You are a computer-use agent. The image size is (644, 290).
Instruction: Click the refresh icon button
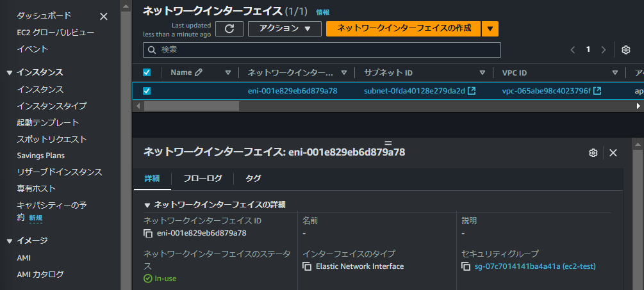tap(229, 29)
